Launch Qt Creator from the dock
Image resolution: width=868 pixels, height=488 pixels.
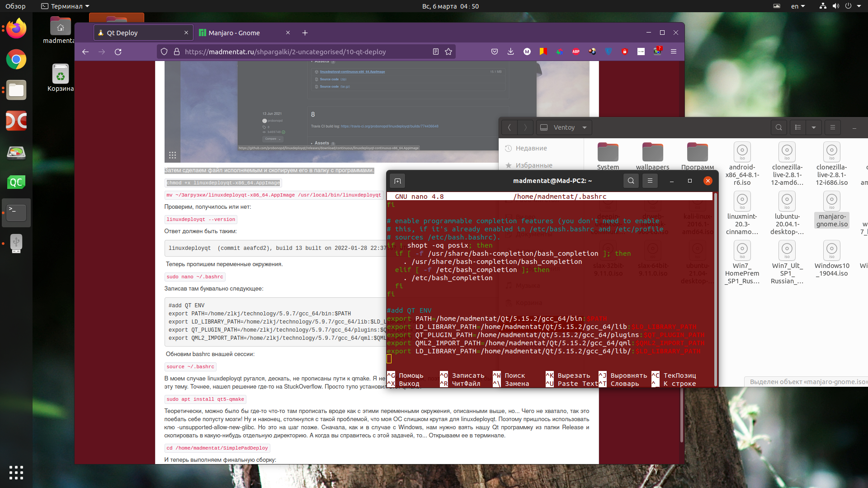(16, 182)
